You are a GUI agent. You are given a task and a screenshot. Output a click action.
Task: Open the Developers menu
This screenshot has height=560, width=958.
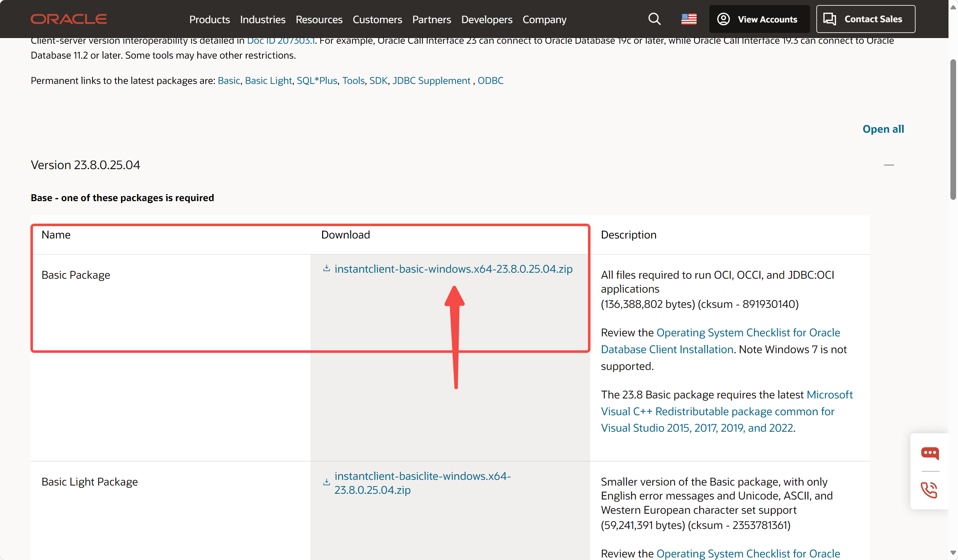tap(487, 19)
